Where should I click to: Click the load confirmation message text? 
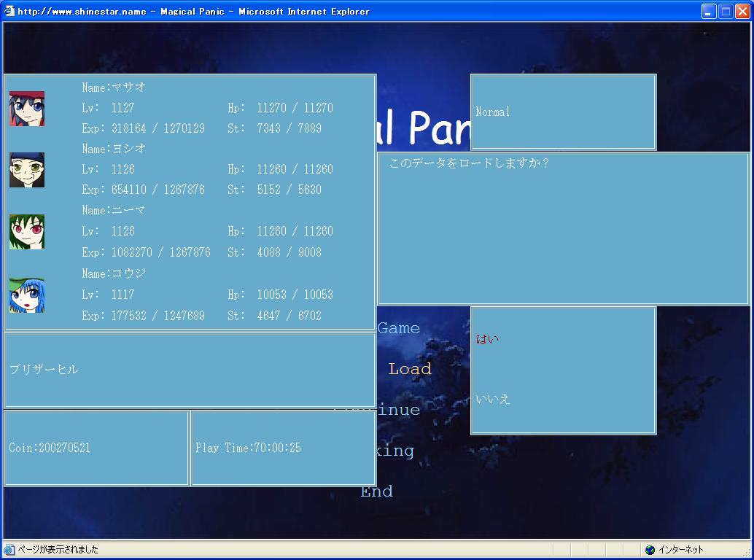(468, 163)
